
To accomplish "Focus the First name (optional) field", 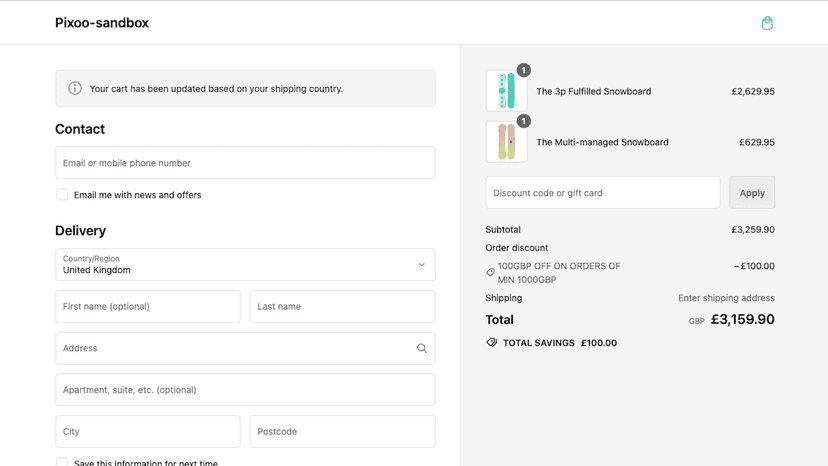I will (148, 306).
